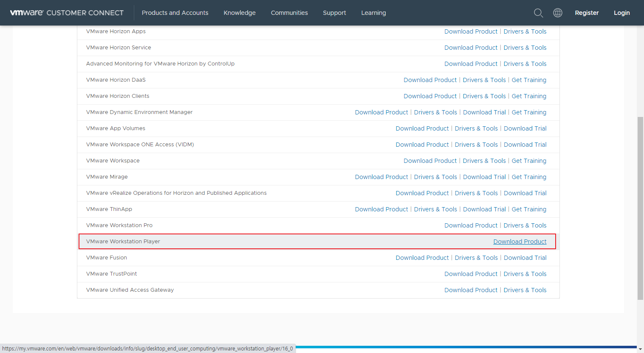Click the VMware Mirage product name
Image resolution: width=644 pixels, height=353 pixels.
click(x=107, y=177)
